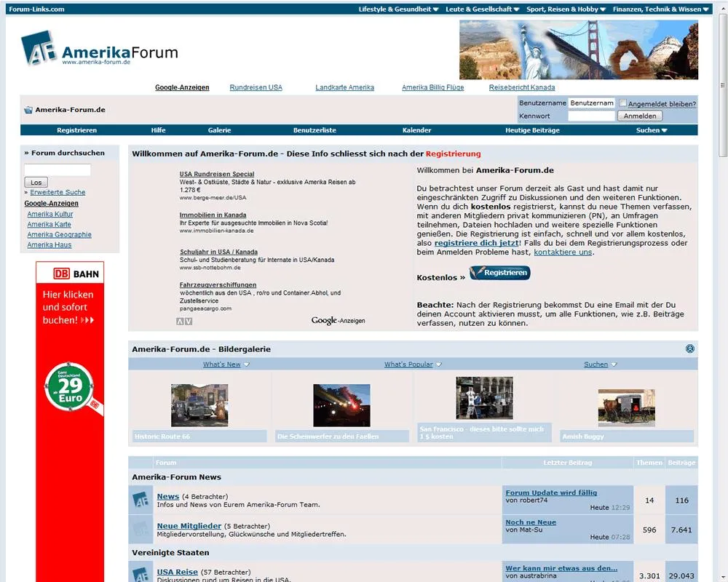Focus the Forum durchsuchen search field
728x582 pixels.
pos(58,170)
